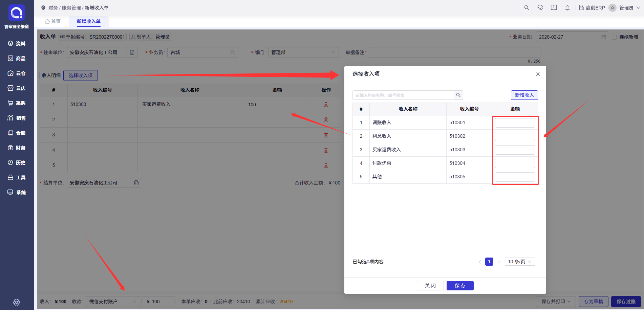
Task: Open 结算单位 picker icon
Action: (x=136, y=183)
